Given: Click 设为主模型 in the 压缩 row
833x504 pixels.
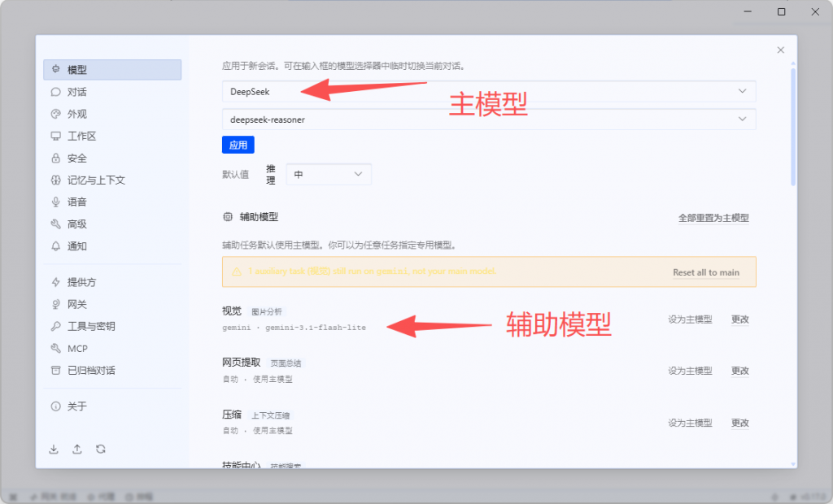Looking at the screenshot, I should [x=690, y=423].
